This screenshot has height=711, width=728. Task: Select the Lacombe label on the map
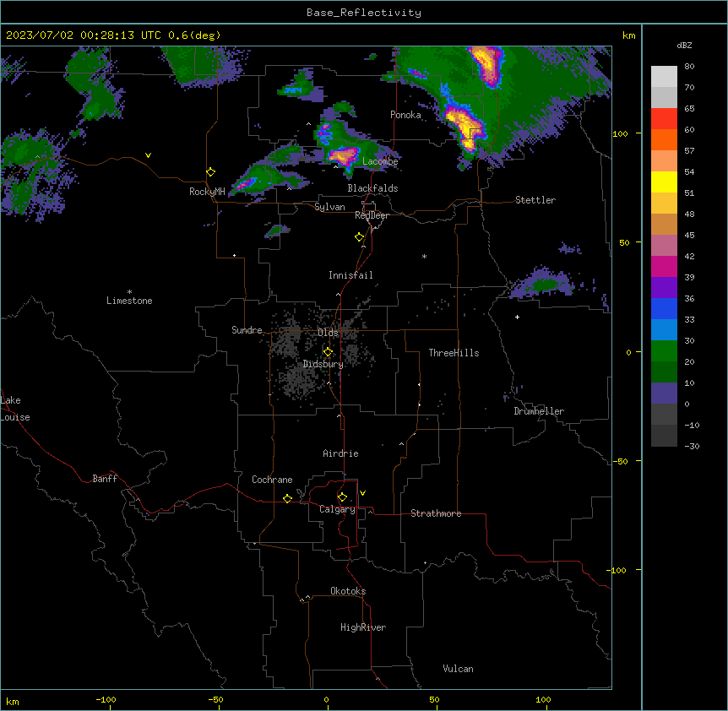tap(380, 161)
